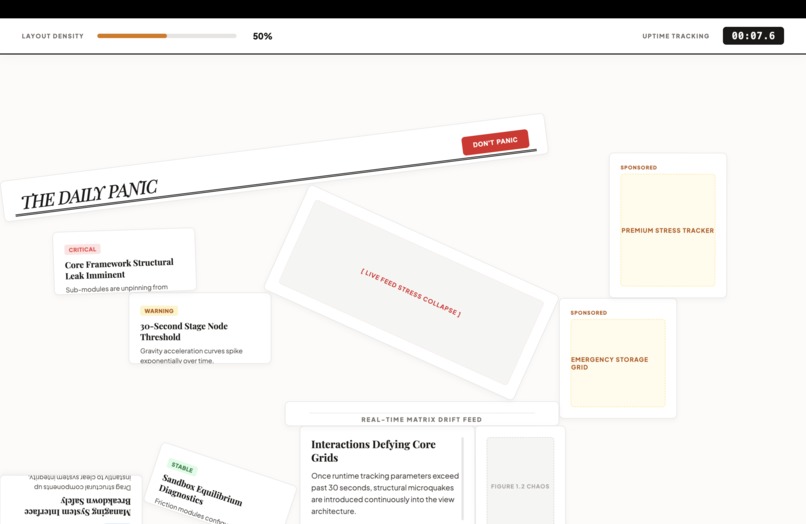Click the LIVE FEED STRESS COLLAPSE placeholder
This screenshot has height=524, width=806.
click(x=411, y=293)
